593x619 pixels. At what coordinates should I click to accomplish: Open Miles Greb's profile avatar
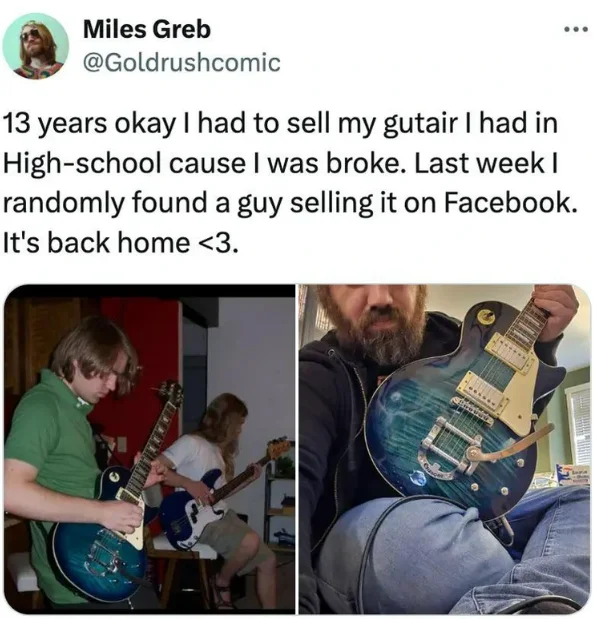point(36,46)
